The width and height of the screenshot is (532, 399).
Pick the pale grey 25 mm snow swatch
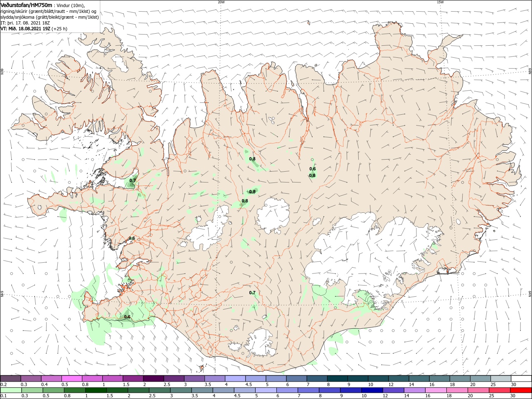(501, 379)
